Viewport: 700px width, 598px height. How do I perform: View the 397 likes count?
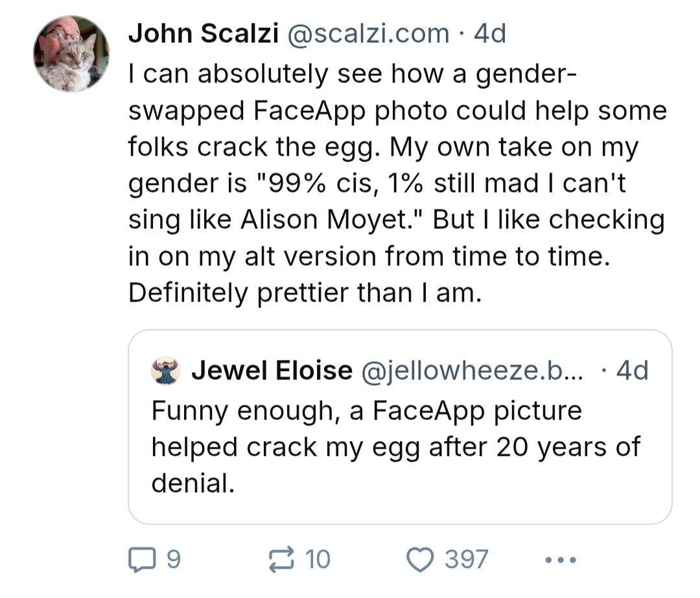point(467,559)
